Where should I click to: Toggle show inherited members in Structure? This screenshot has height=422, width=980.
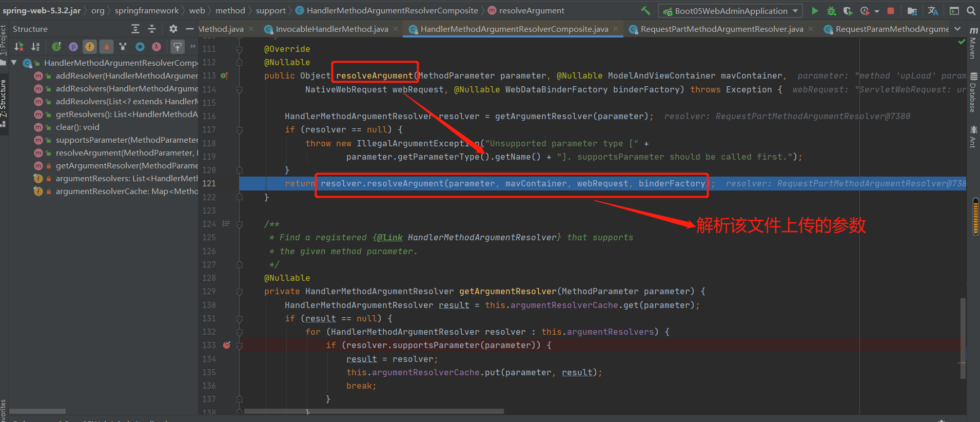click(x=57, y=47)
